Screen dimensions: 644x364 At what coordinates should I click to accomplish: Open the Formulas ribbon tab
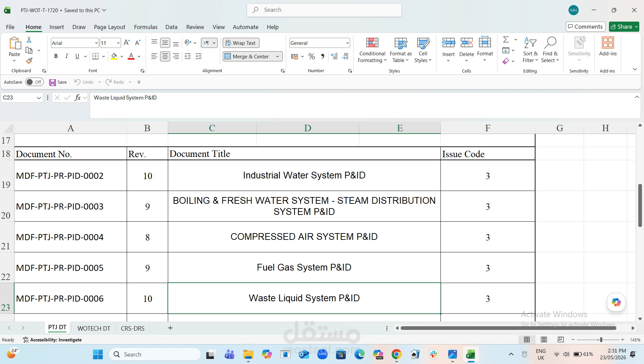[146, 27]
